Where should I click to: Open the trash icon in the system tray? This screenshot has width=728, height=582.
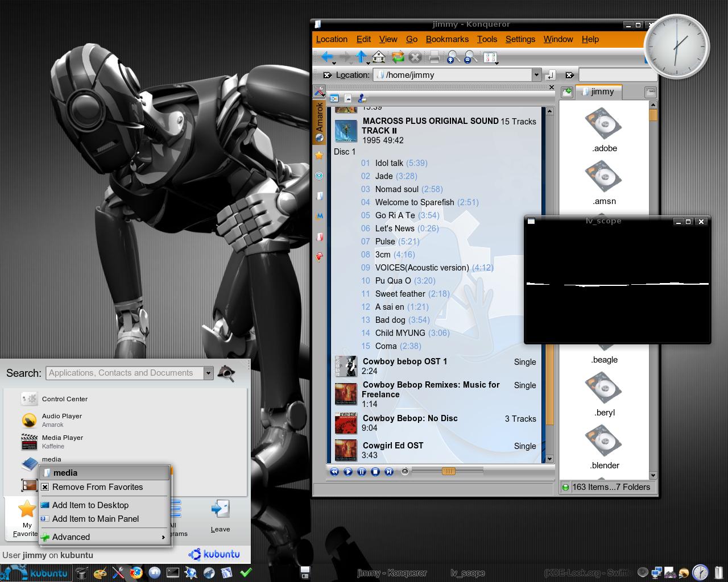[718, 572]
